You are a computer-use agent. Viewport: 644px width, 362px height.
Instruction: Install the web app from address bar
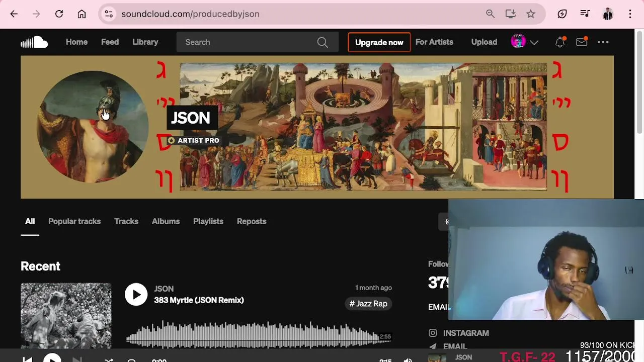[511, 14]
